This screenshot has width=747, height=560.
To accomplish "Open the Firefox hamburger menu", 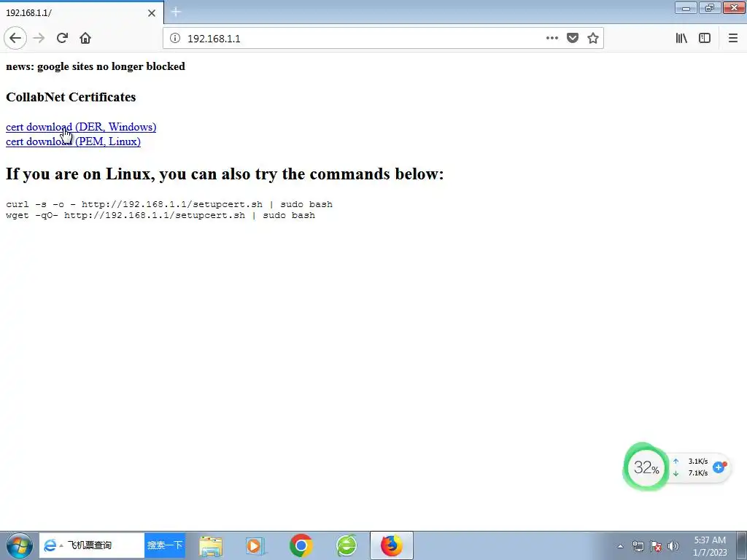I will 732,38.
